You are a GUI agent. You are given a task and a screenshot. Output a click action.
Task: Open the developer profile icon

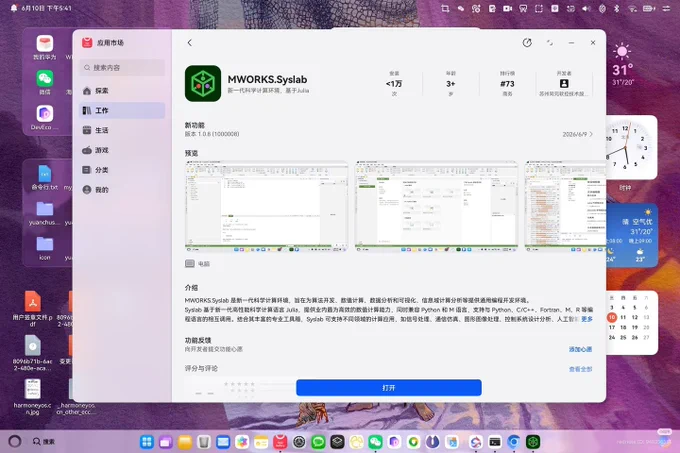(x=564, y=84)
